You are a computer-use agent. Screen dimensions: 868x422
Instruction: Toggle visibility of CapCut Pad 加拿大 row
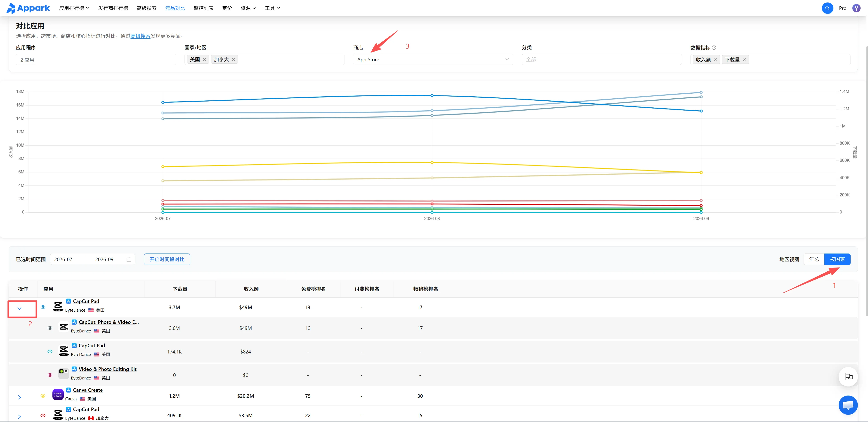tap(43, 415)
